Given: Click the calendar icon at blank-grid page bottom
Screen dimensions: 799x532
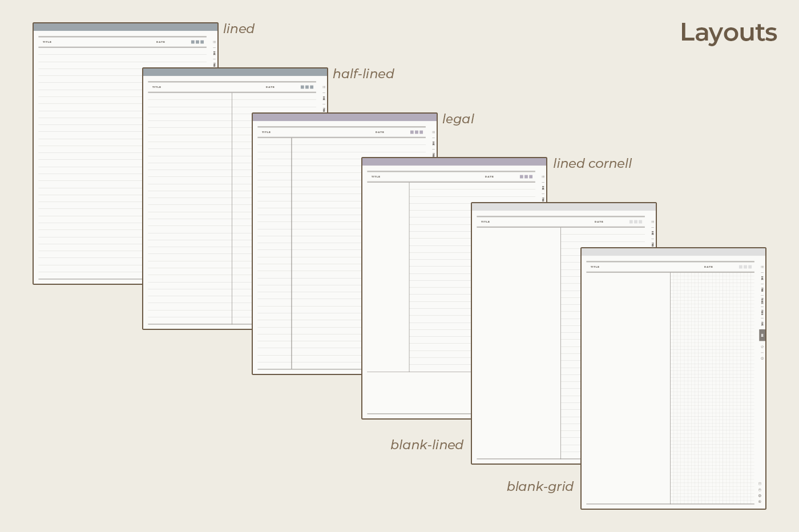Looking at the screenshot, I should pos(760,483).
